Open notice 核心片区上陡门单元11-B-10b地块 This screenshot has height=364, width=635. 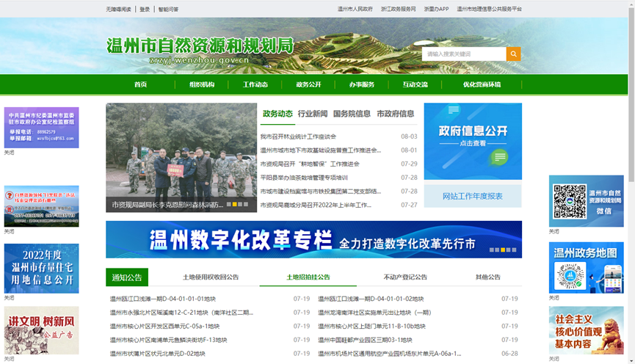(x=371, y=327)
